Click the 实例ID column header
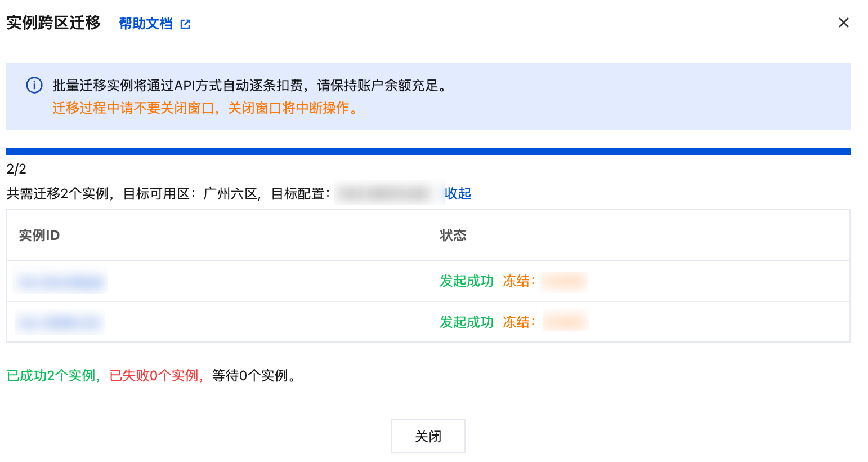868x462 pixels. click(39, 236)
